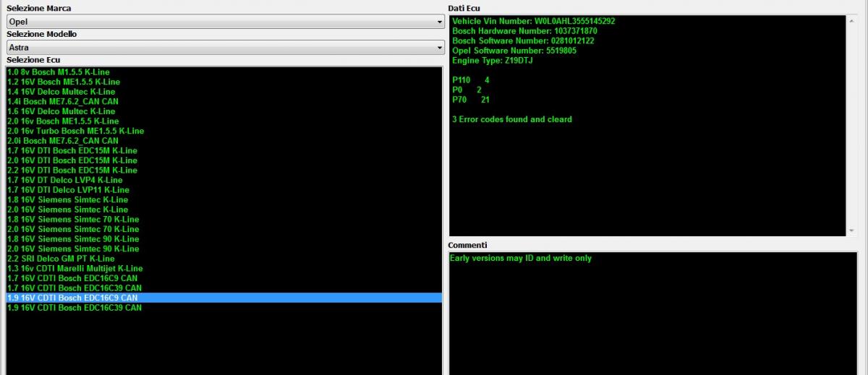Select 1.6 16V Delco Multec K-Line ECU
The height and width of the screenshot is (375, 868).
point(224,111)
